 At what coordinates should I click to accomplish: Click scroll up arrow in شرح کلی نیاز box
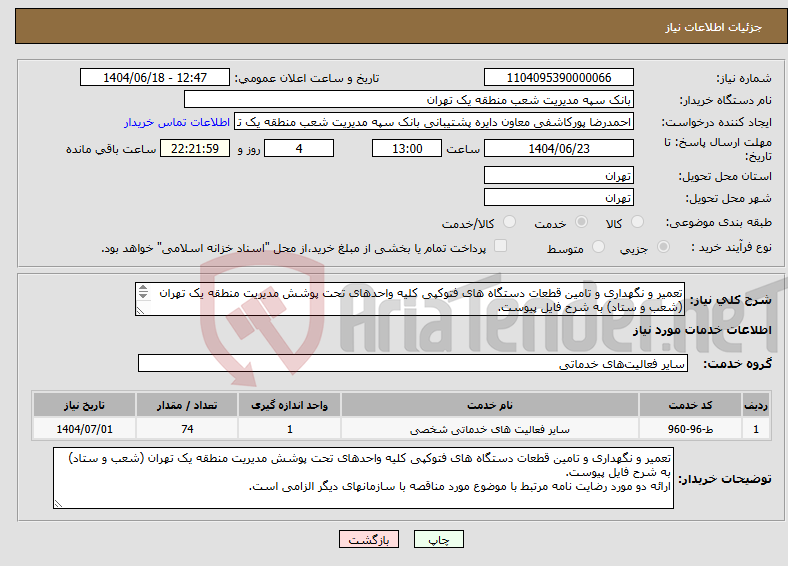(x=143, y=288)
